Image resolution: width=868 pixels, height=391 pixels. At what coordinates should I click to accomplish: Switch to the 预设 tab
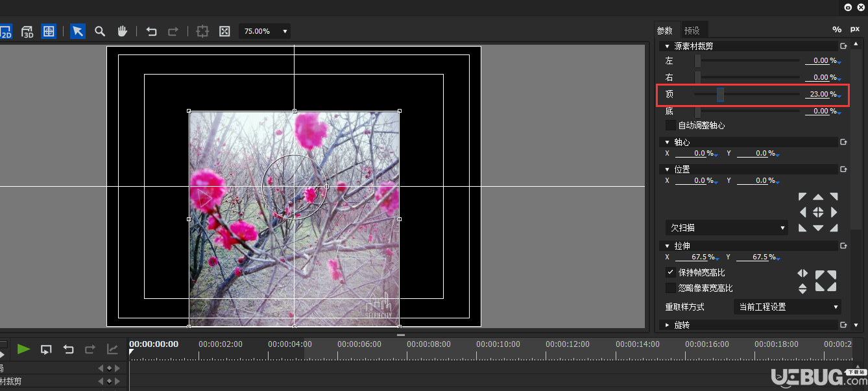coord(692,30)
